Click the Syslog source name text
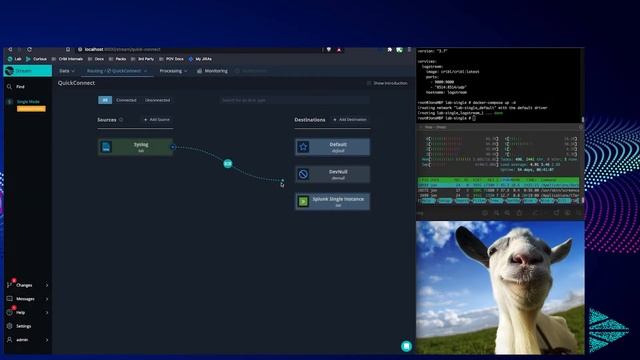This screenshot has height=360, width=640. point(141,144)
